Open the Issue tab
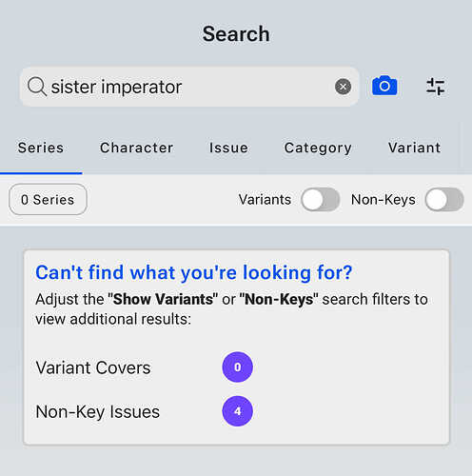Screen dimensions: 472x476 pyautogui.click(x=228, y=148)
